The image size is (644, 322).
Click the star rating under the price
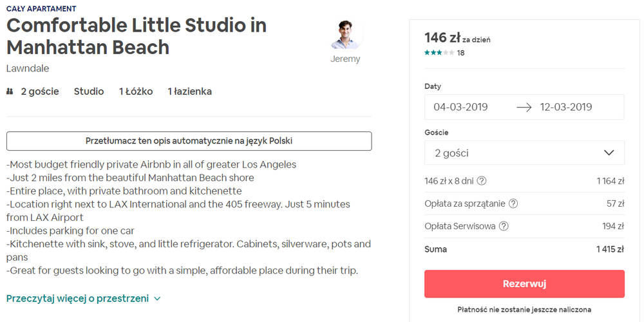click(x=439, y=53)
